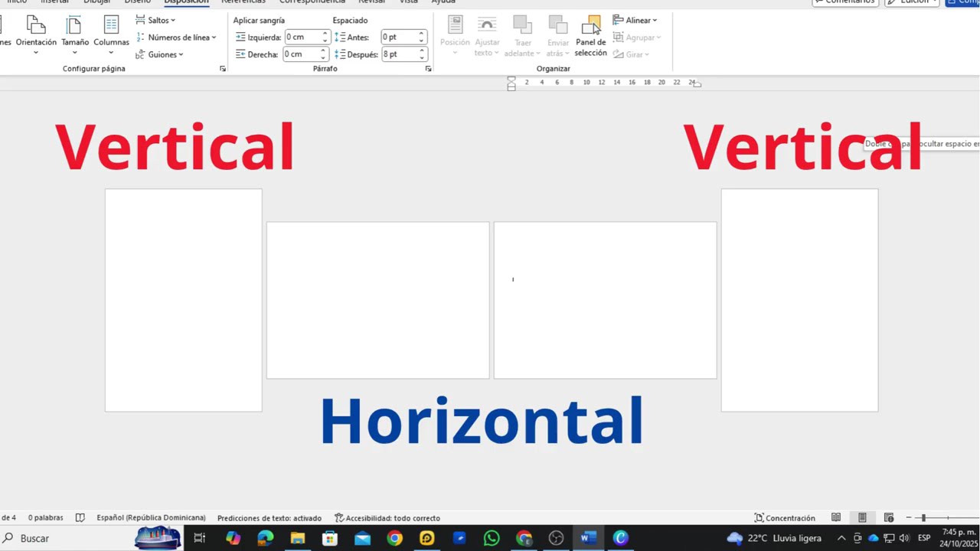Open the Tamaño paper size menu
This screenshot has width=980, height=551.
75,35
